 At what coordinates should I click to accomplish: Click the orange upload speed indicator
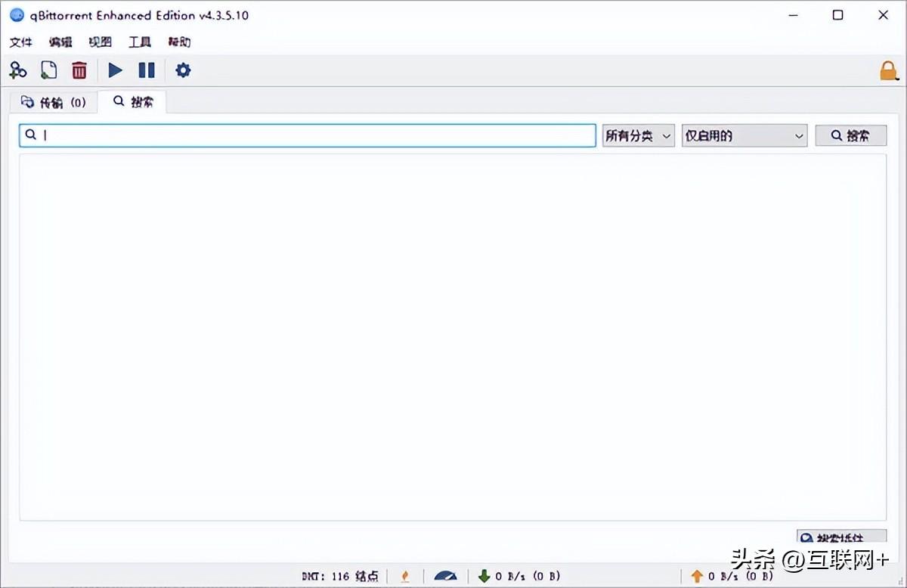(732, 577)
